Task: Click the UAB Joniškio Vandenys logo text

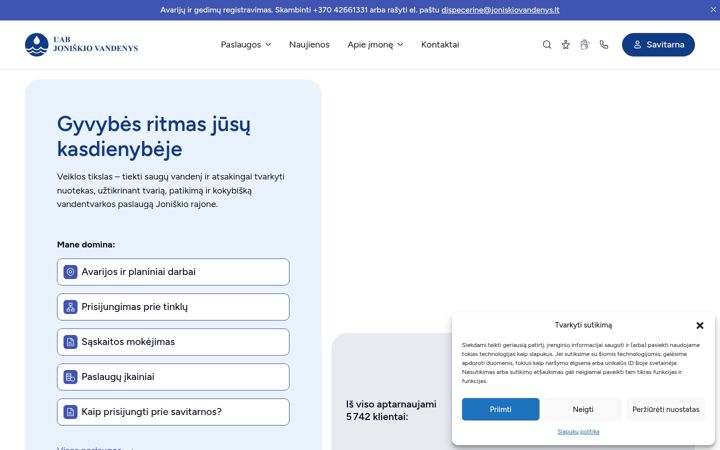Action: pyautogui.click(x=96, y=44)
